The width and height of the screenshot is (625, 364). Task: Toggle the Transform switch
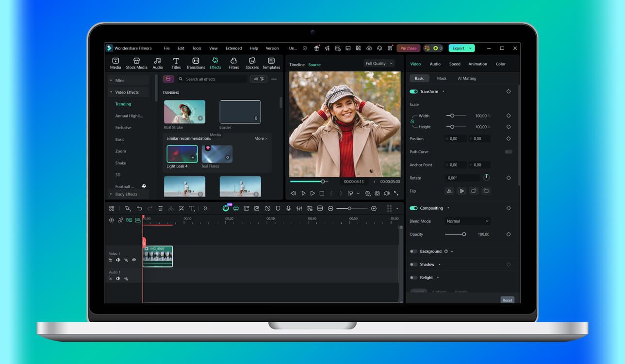point(413,91)
